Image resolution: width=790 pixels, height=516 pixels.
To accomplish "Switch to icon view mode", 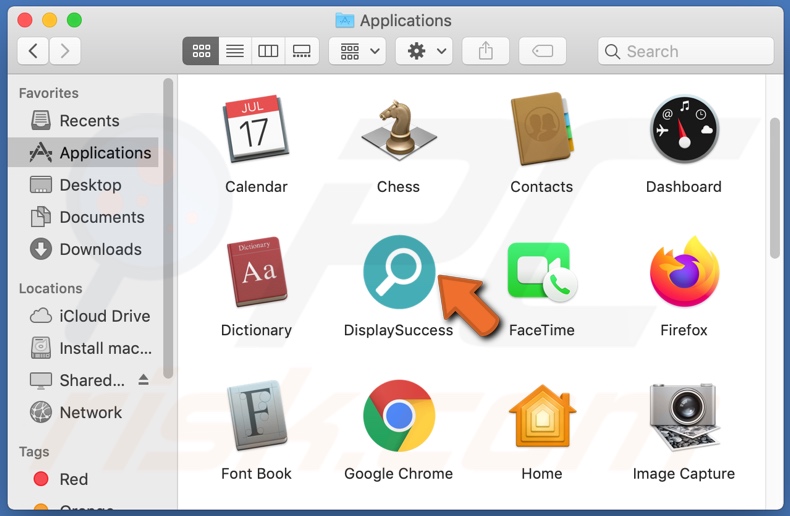I will pos(201,51).
